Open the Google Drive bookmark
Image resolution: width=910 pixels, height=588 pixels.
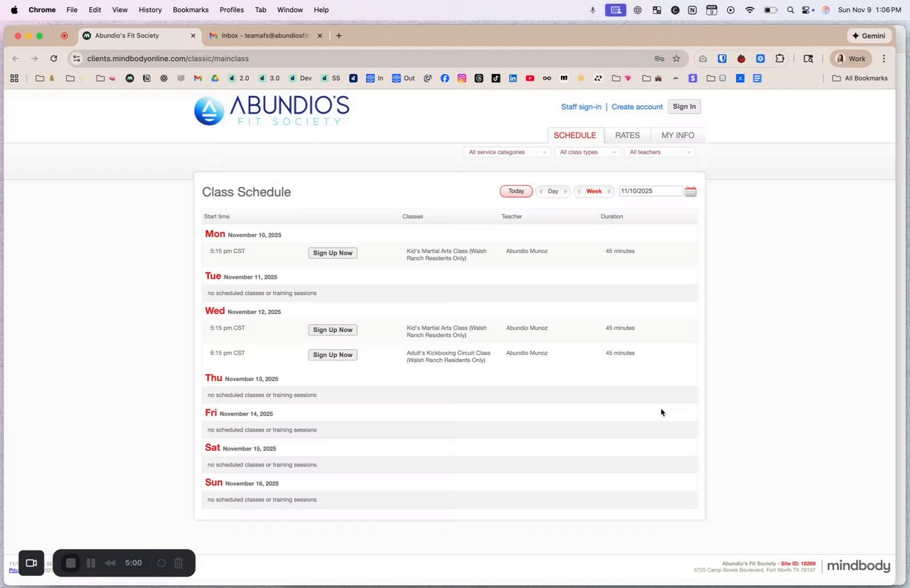[x=215, y=78]
